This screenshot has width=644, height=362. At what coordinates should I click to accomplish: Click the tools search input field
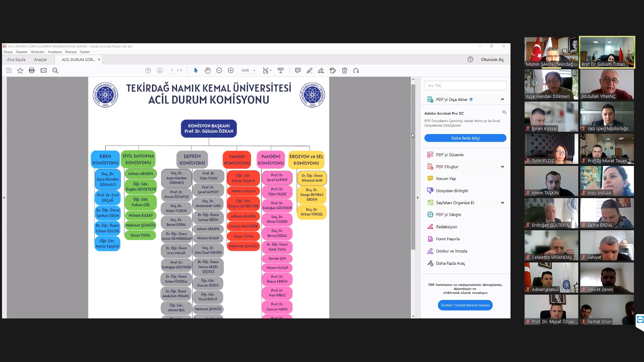tap(465, 85)
